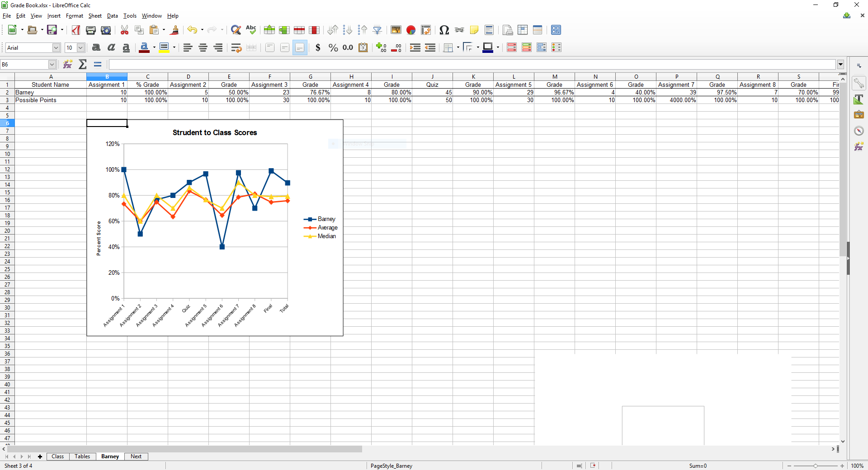
Task: Click the add new sheet button
Action: [40, 456]
